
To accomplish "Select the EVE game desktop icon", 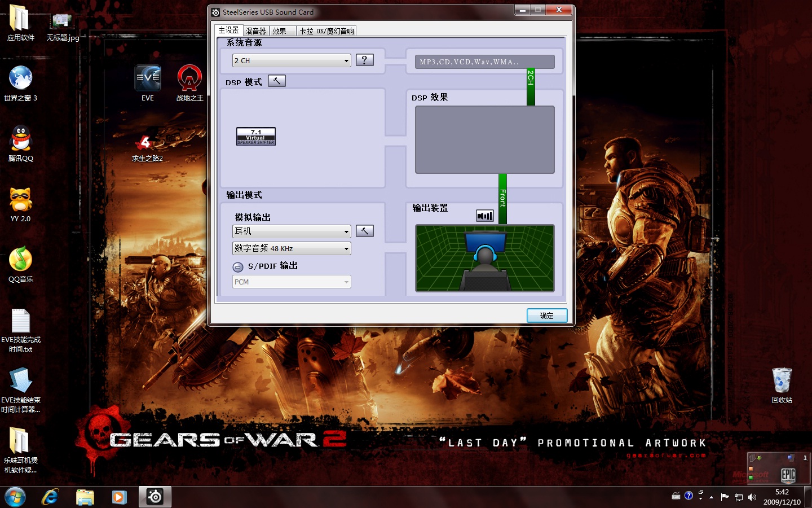I will [x=148, y=84].
